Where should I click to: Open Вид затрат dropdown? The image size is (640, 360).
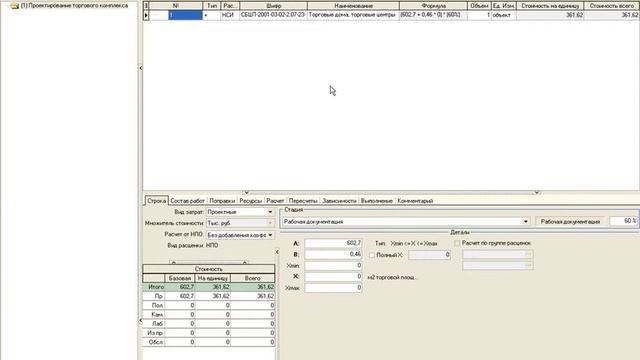pyautogui.click(x=270, y=212)
